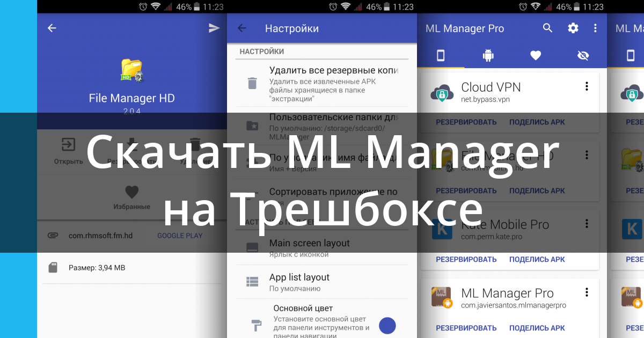Screen dimensions: 644x338
Task: Tap ПОДЕЛИСЬ APK under Kate Mobile Pro
Action: point(537,259)
